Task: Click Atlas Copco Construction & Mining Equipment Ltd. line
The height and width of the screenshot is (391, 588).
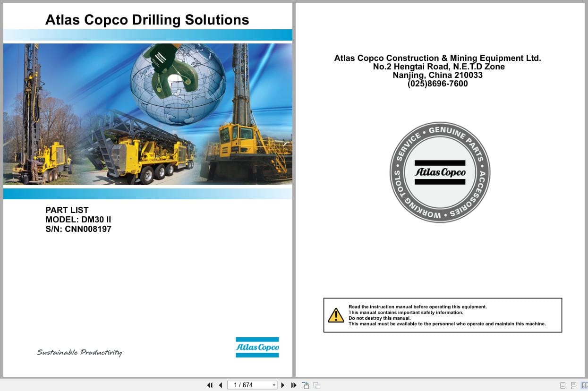Action: click(437, 58)
